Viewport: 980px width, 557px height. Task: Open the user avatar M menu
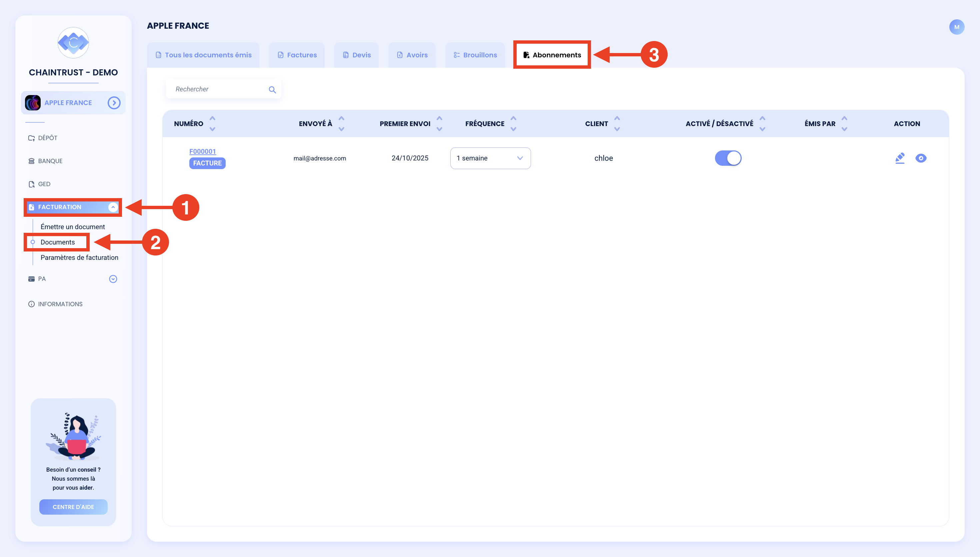click(x=956, y=27)
